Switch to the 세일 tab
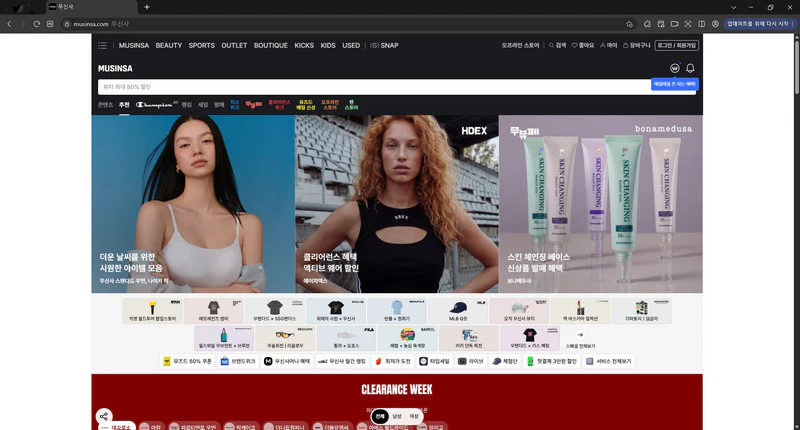 [203, 105]
